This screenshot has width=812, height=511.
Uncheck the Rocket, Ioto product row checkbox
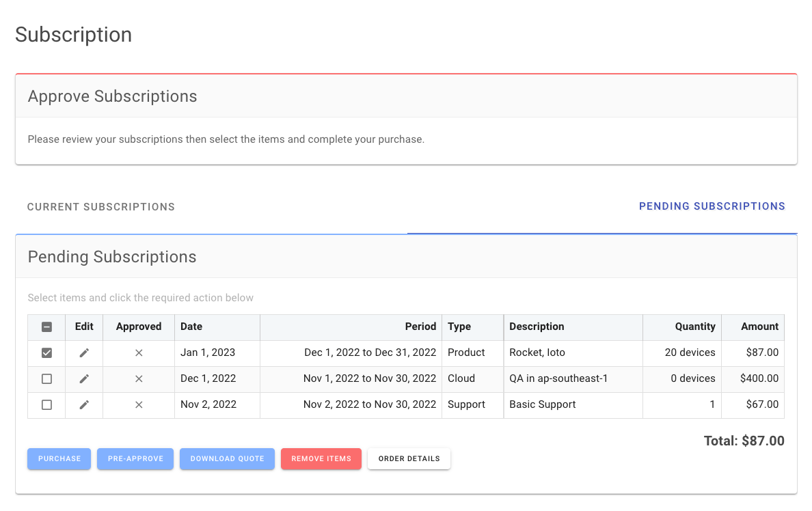[x=46, y=353]
